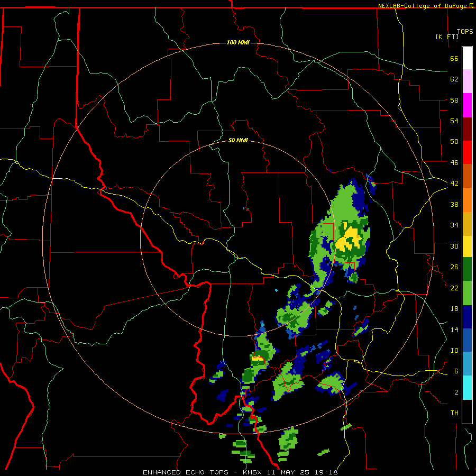The image size is (476, 476).
Task: Click the dark red 54 kft swatch
Action: coord(467,129)
